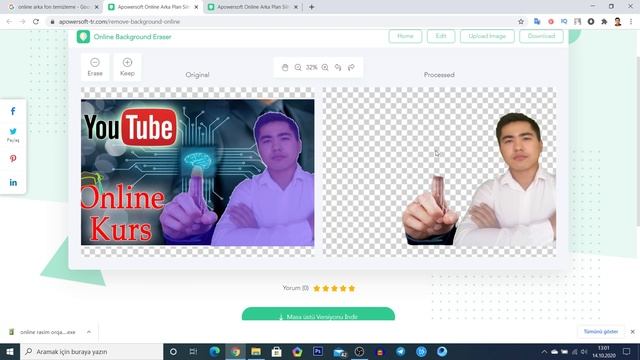Click the Home button
640x360 pixels.
405,36
